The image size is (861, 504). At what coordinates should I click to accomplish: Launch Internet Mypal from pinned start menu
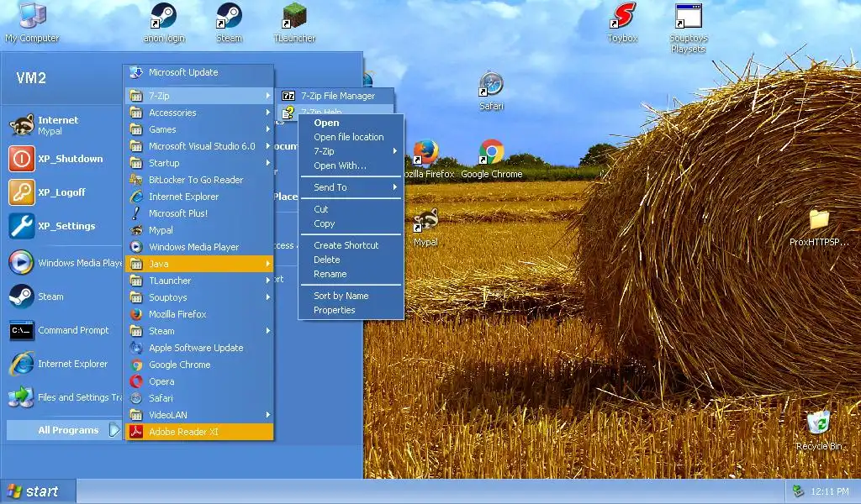61,125
